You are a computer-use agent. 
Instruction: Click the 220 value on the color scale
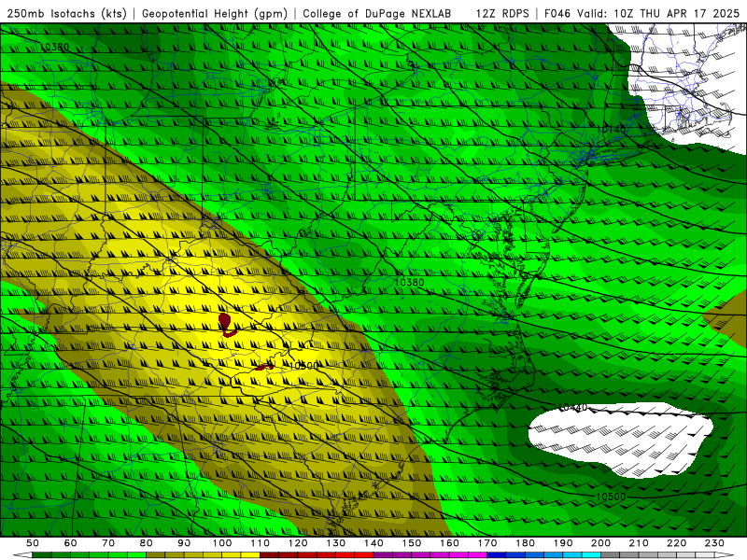[x=676, y=543]
